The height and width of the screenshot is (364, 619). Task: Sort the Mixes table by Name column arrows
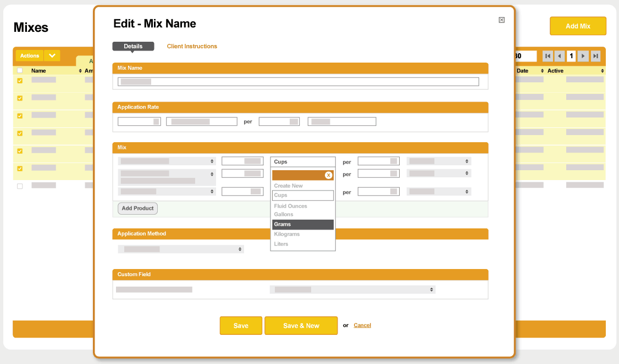(x=80, y=71)
